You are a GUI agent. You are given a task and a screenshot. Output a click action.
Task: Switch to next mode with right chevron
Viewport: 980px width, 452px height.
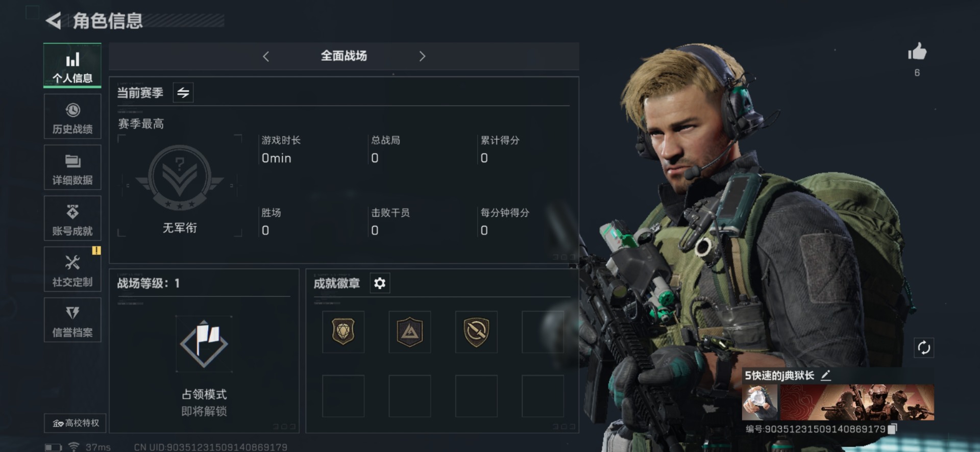pyautogui.click(x=422, y=56)
